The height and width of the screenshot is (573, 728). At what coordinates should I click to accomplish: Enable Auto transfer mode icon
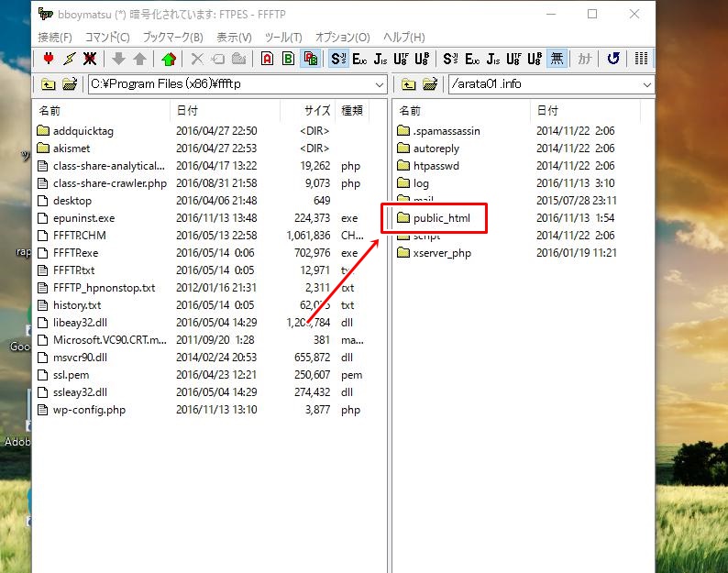[x=310, y=59]
